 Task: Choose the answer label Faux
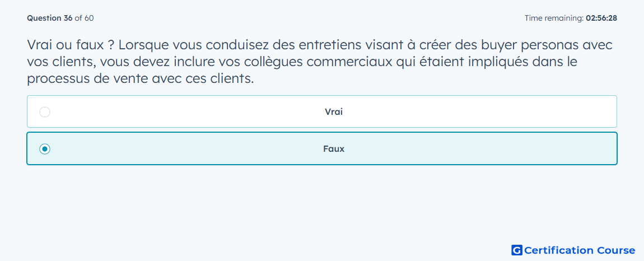334,149
